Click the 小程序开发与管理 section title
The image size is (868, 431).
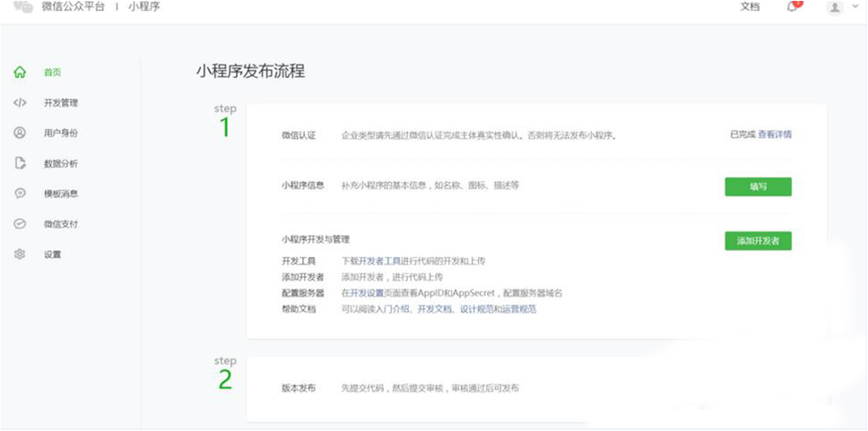tap(316, 239)
